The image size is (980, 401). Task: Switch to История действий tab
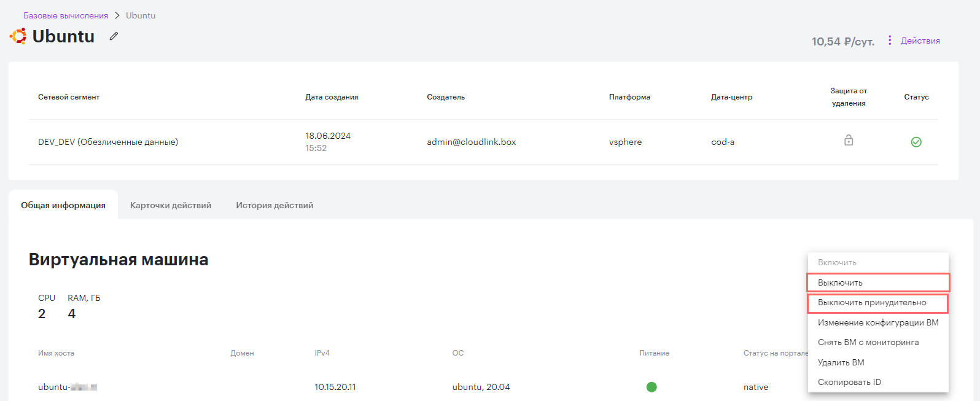pos(274,205)
